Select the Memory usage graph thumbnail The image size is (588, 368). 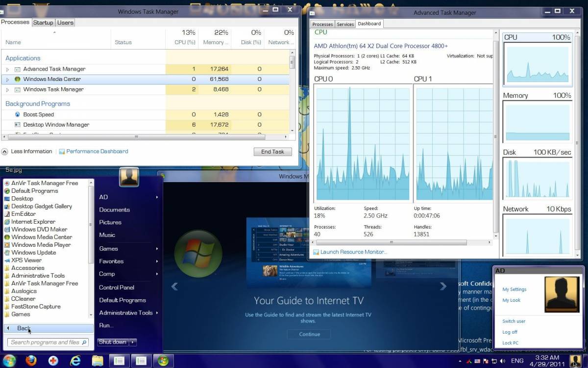[538, 117]
